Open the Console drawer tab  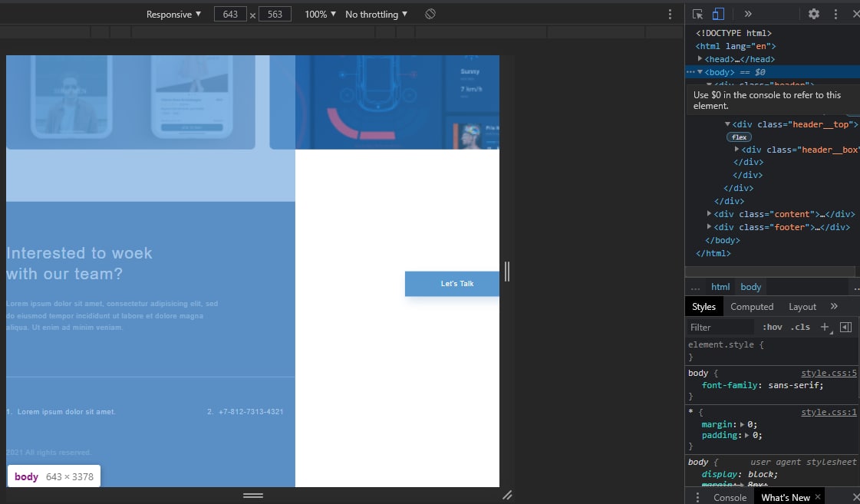[730, 497]
